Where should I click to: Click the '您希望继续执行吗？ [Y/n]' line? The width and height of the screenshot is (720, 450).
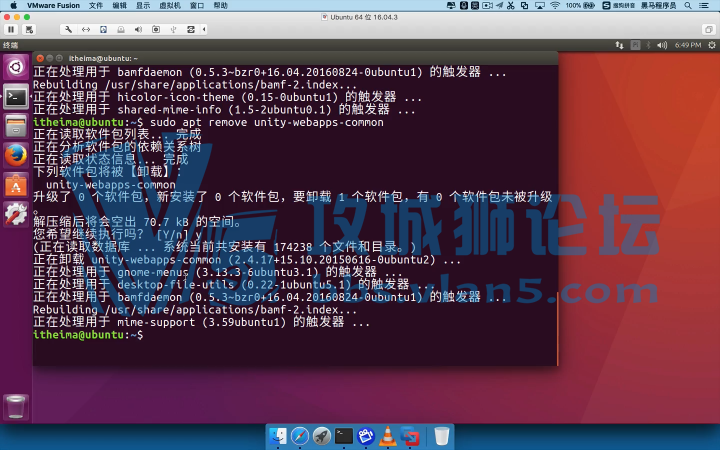117,234
